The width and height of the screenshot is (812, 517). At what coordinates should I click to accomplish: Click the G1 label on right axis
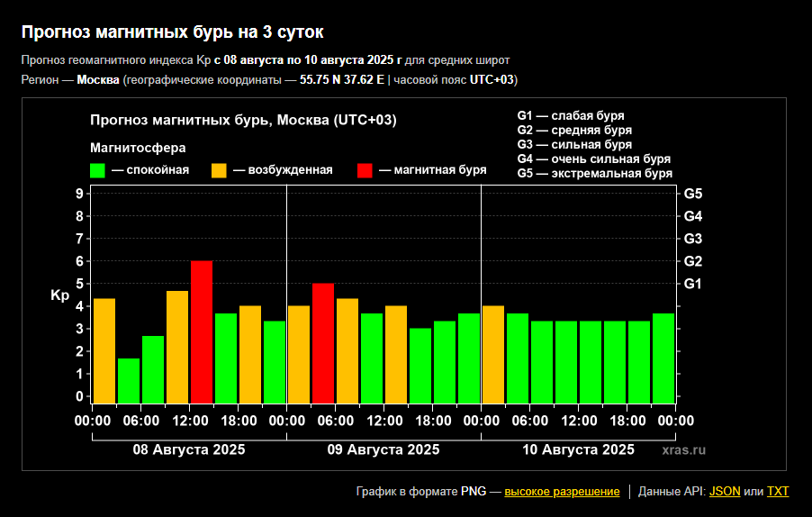[x=693, y=284]
